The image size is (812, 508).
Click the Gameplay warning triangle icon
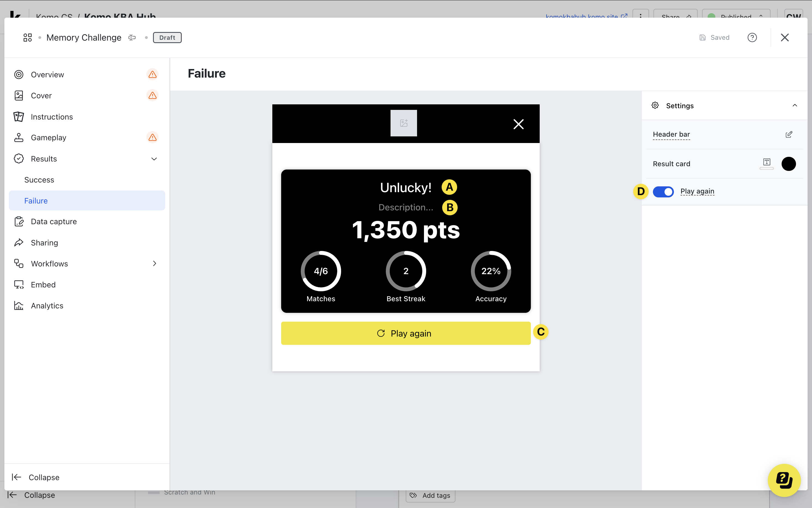tap(152, 138)
